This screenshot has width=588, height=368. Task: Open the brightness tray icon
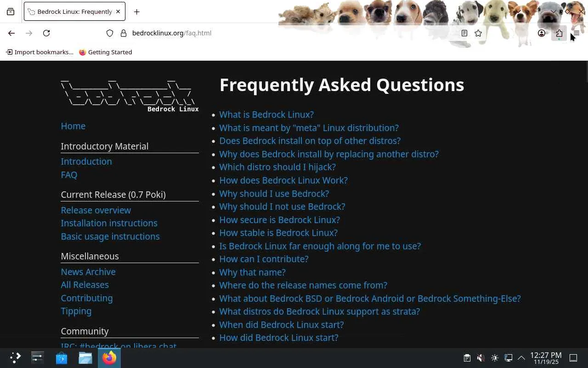494,358
